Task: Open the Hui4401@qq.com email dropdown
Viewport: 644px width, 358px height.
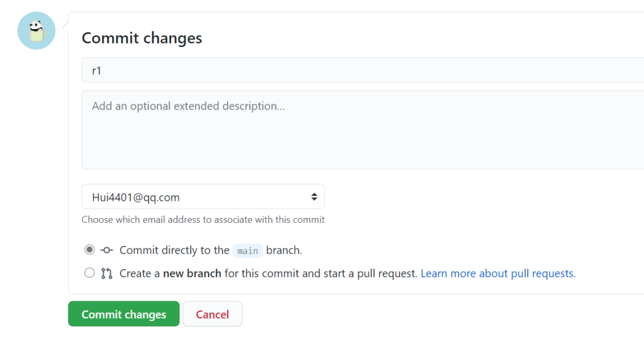Action: pos(203,197)
